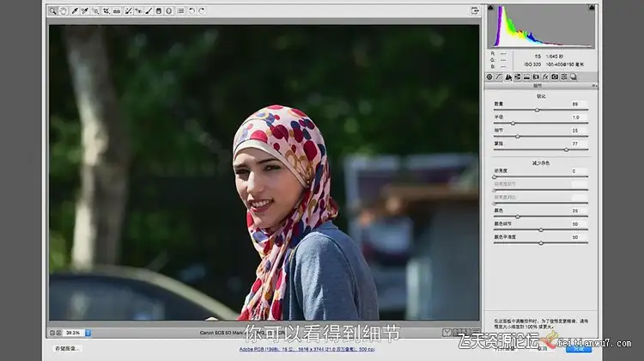Screen dimensions: 644x361
Task: Switch to the Effects (fx) panel tab
Action: tap(545, 76)
